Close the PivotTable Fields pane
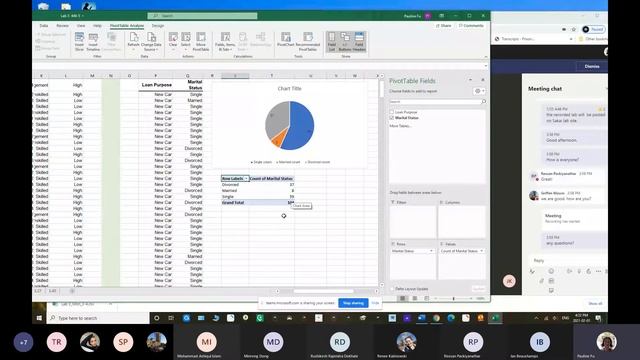Image resolution: width=640 pixels, height=360 pixels. point(482,80)
